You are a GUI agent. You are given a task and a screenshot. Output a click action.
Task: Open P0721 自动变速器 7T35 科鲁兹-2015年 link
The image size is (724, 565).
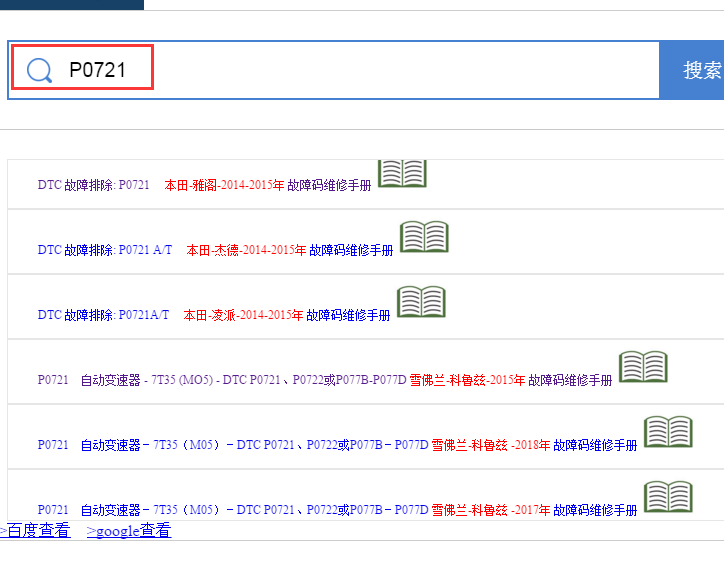[x=325, y=380]
